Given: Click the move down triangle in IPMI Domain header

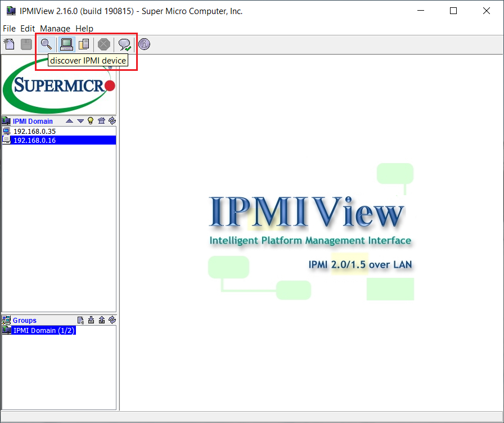Looking at the screenshot, I should pyautogui.click(x=80, y=121).
